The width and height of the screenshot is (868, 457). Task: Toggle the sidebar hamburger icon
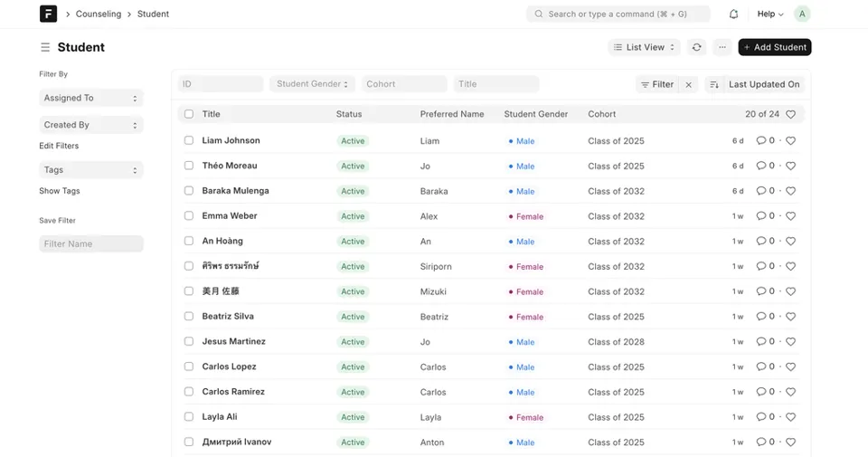[x=45, y=47]
